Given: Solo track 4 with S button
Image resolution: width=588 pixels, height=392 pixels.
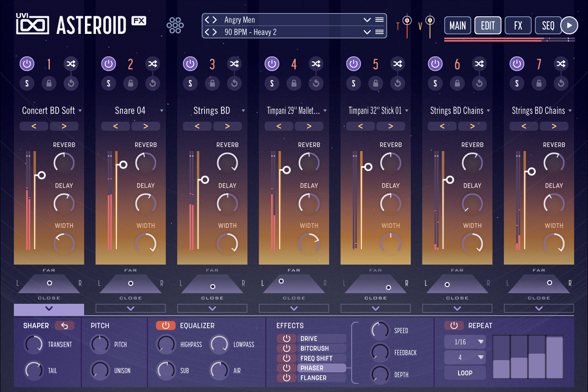Looking at the screenshot, I should [x=272, y=83].
